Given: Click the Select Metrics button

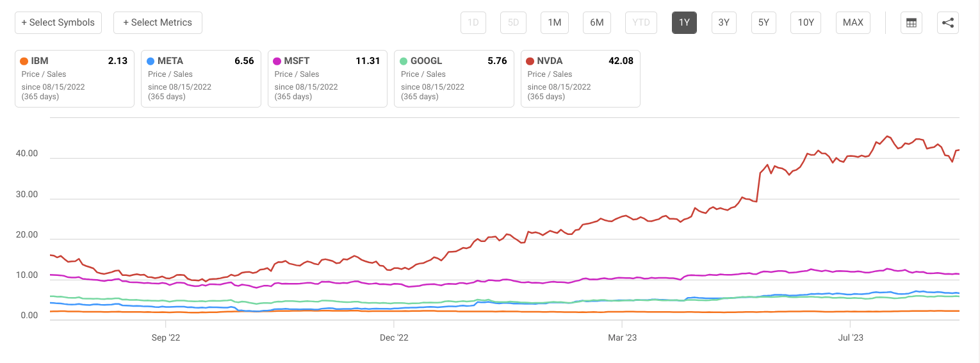Looking at the screenshot, I should coord(158,22).
